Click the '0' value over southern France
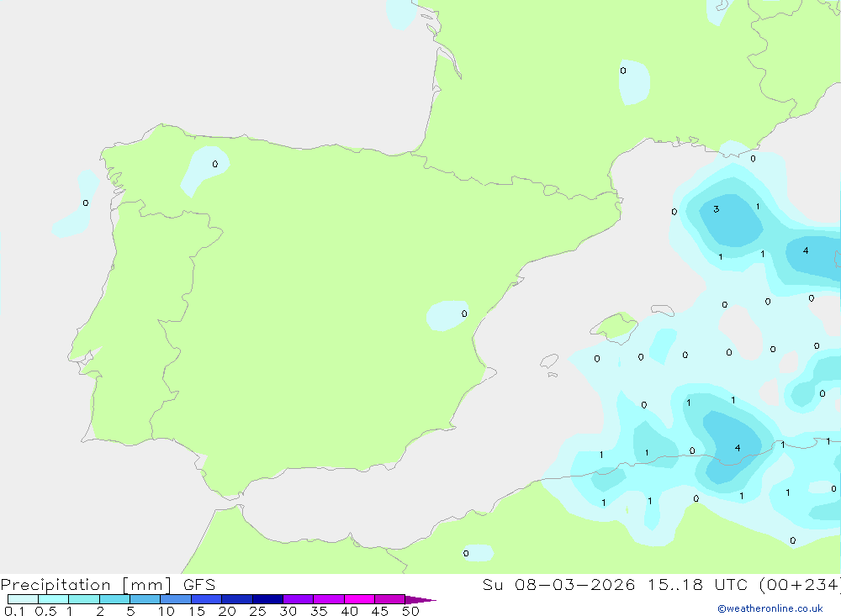This screenshot has width=841, height=616. [622, 71]
